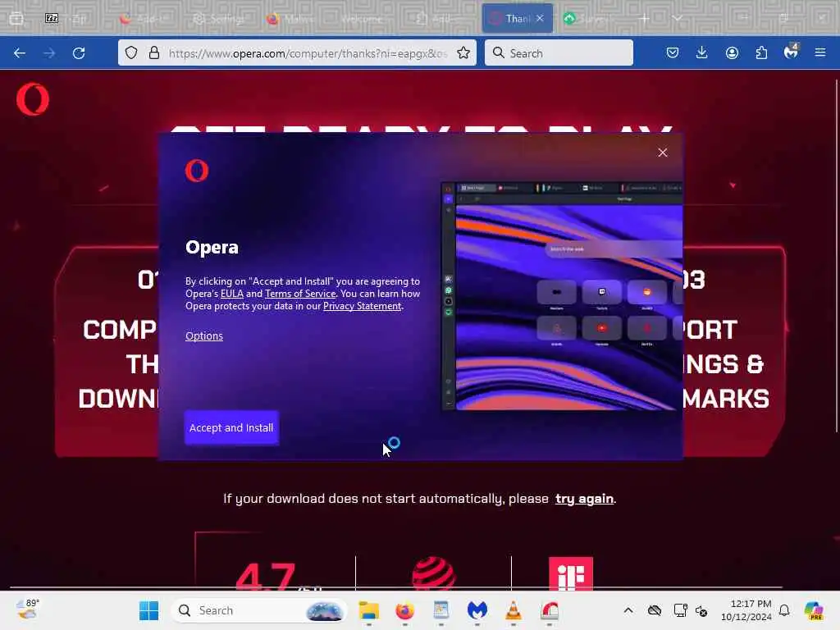This screenshot has height=630, width=840.
Task: Open the Malwarebytes taskbar icon
Action: point(477,610)
